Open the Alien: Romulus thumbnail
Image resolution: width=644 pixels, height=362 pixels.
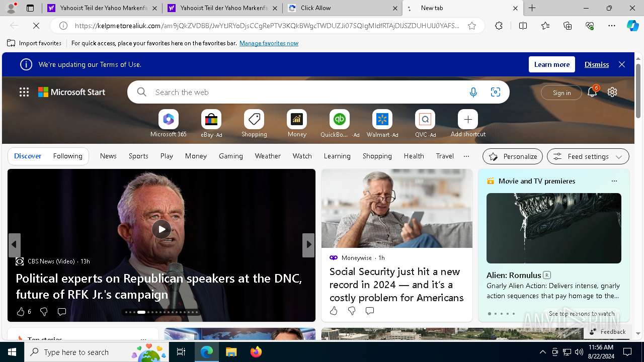point(554,228)
